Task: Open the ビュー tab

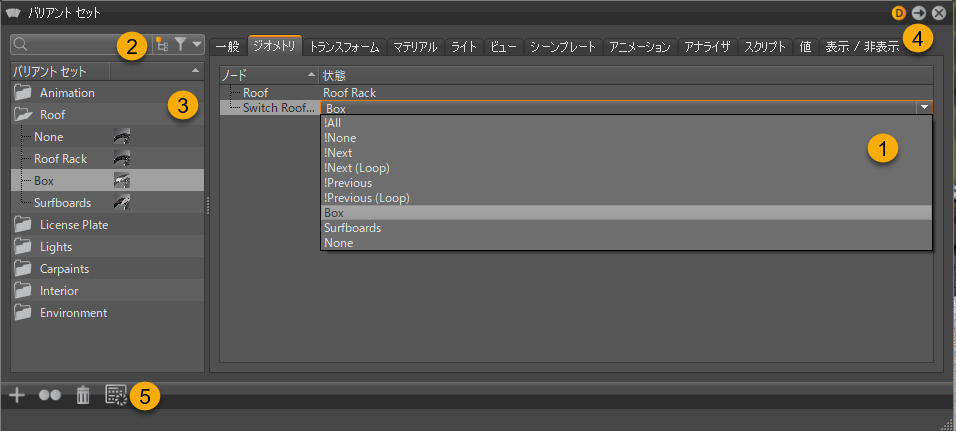Action: point(504,47)
